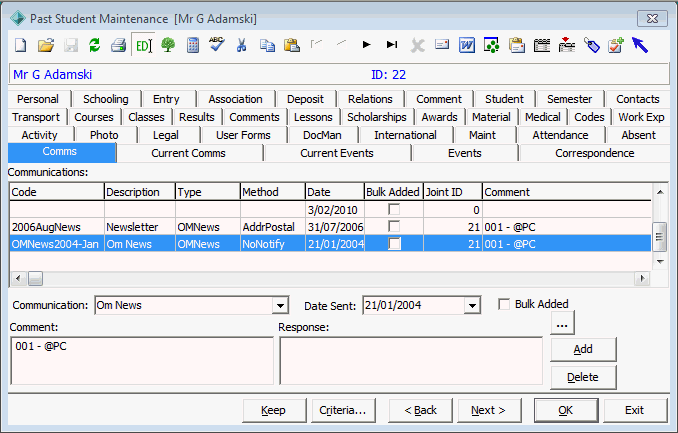Click the Date column header
The width and height of the screenshot is (678, 433).
(x=335, y=192)
